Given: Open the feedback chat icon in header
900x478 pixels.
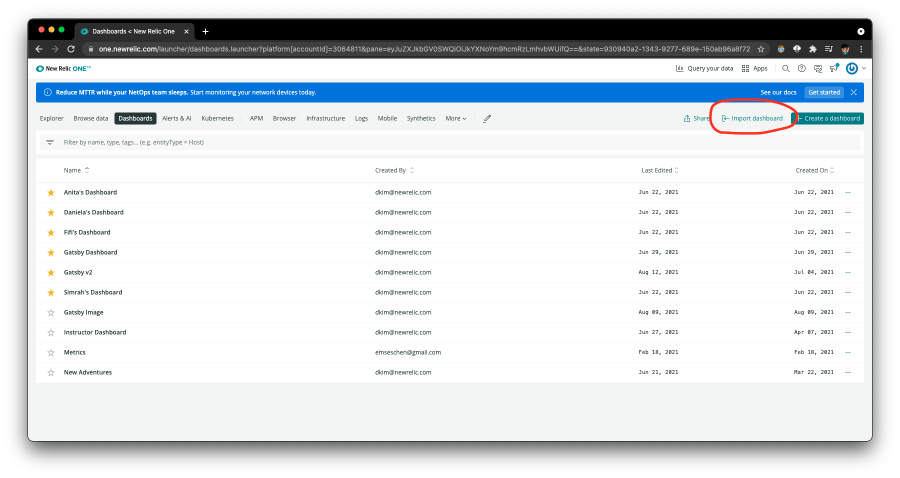Looking at the screenshot, I should pos(817,69).
